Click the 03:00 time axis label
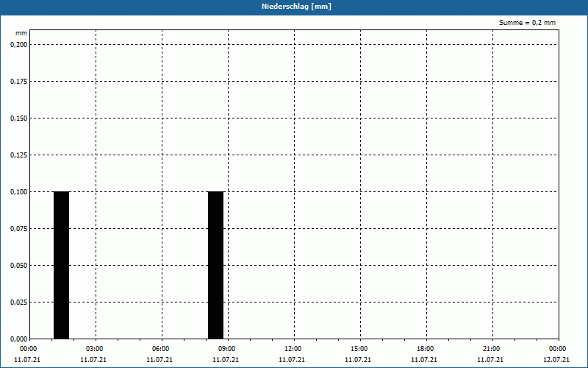 coord(95,349)
